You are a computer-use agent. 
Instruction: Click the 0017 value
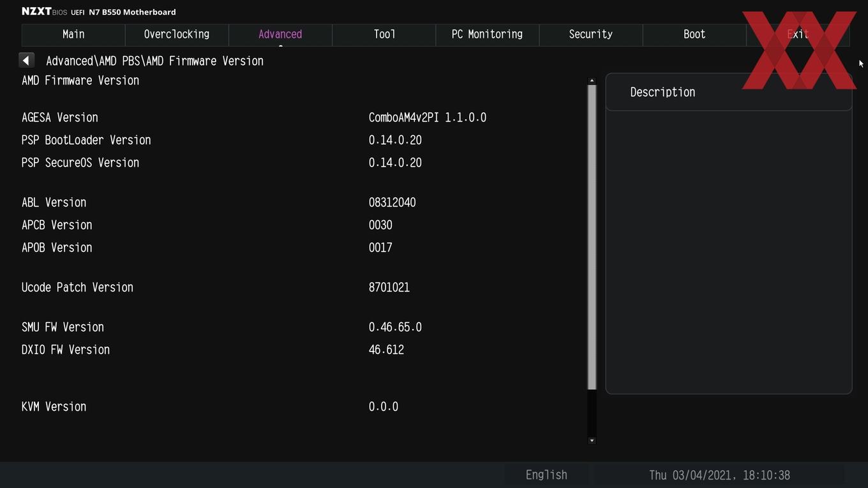pyautogui.click(x=380, y=248)
